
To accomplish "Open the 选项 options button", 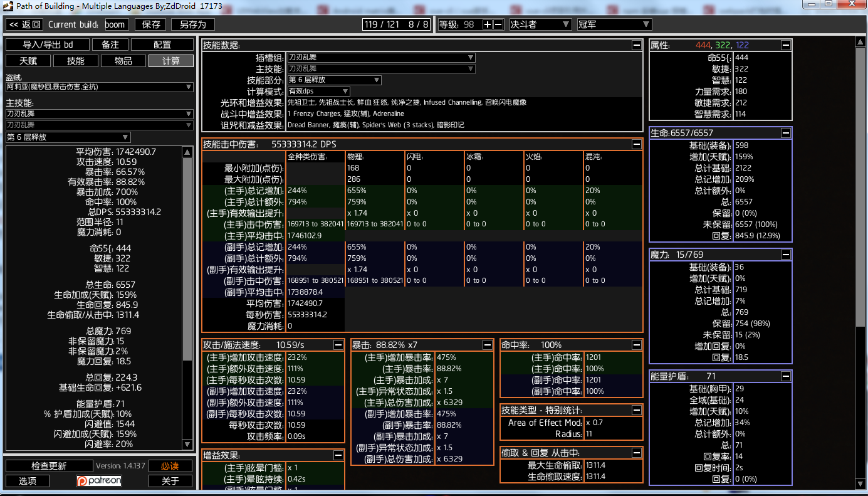I will 27,481.
